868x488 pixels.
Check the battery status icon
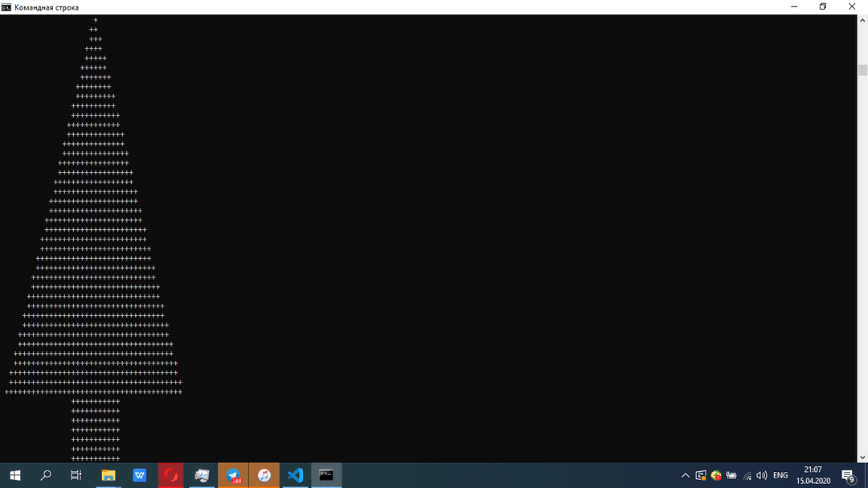coord(731,475)
